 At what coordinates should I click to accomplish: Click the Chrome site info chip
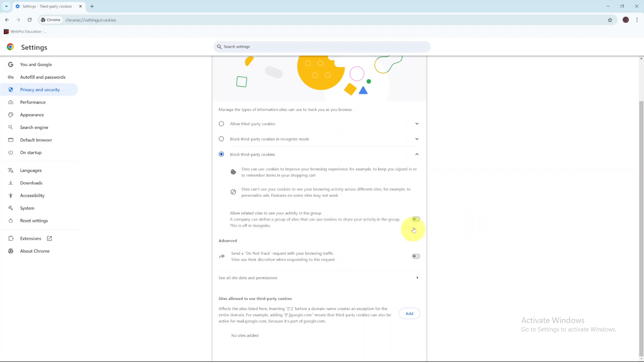(51, 20)
